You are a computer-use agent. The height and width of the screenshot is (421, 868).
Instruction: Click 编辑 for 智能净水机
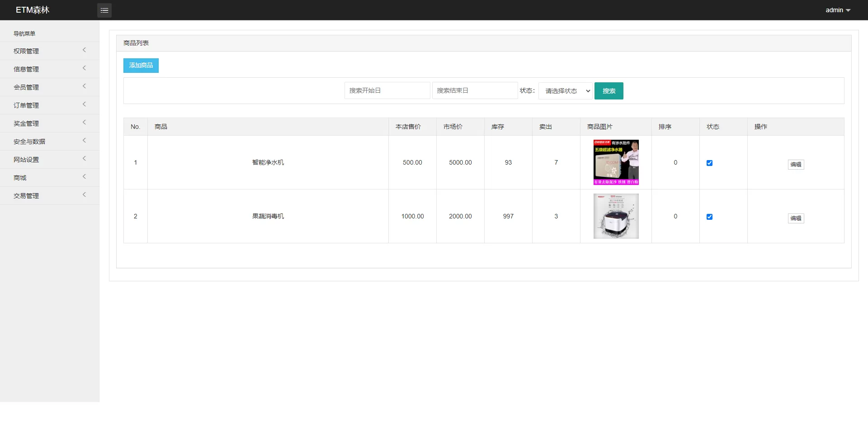795,165
